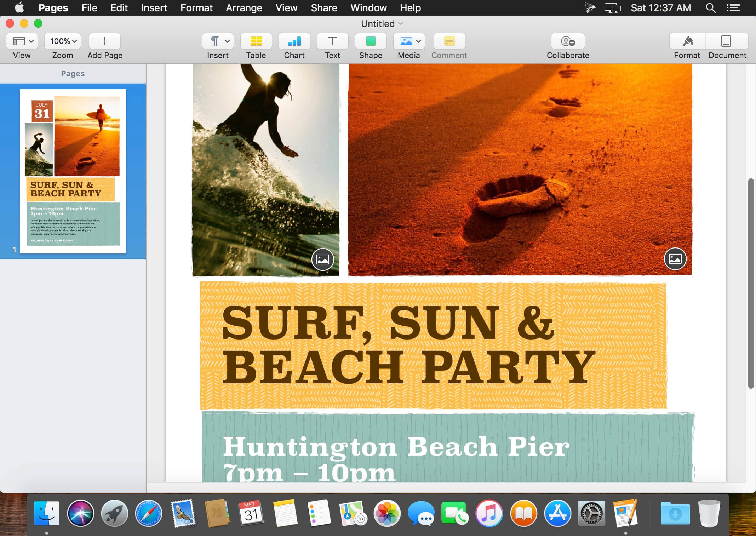Open the Trash in the dock

coord(709,513)
